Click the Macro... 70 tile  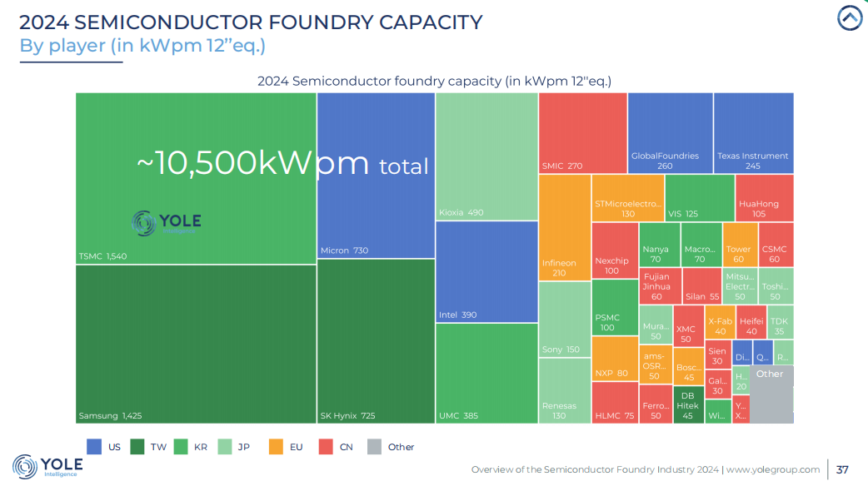click(701, 245)
